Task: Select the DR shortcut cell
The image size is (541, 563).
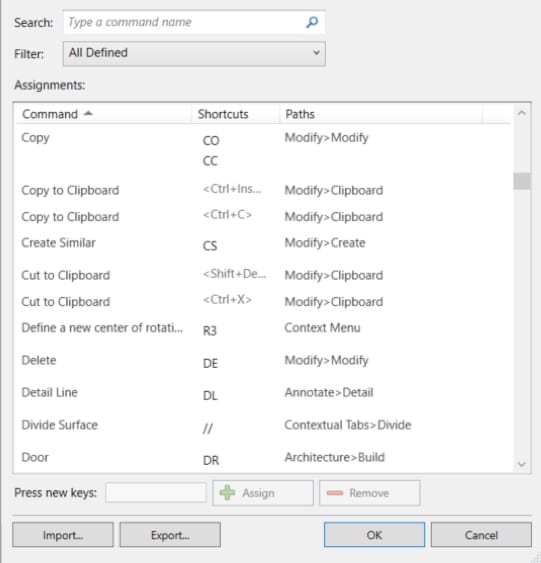Action: 211,460
